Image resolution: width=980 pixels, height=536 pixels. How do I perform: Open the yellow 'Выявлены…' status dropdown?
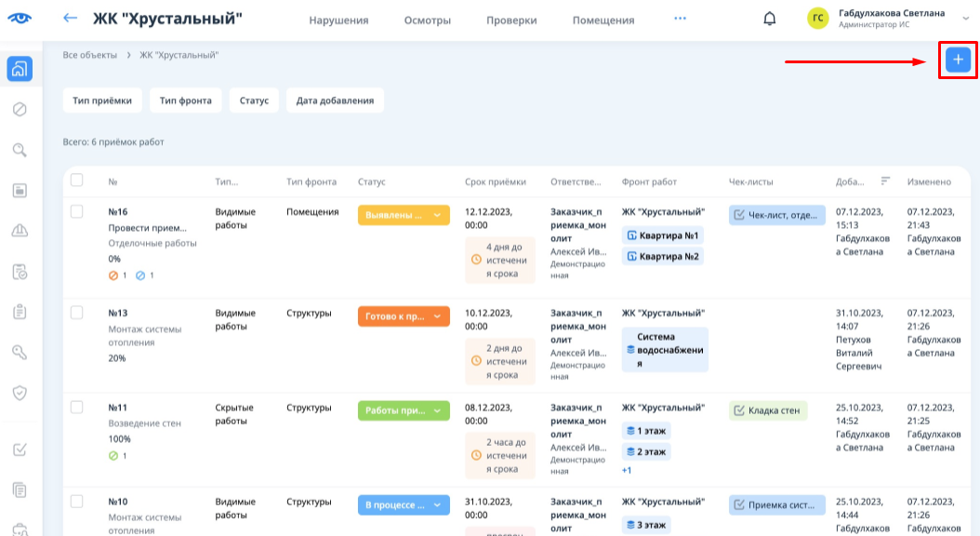[x=404, y=215]
